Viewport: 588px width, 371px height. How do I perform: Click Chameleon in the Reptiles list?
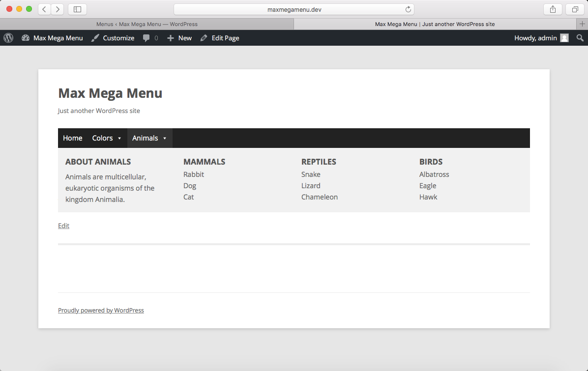click(x=320, y=197)
